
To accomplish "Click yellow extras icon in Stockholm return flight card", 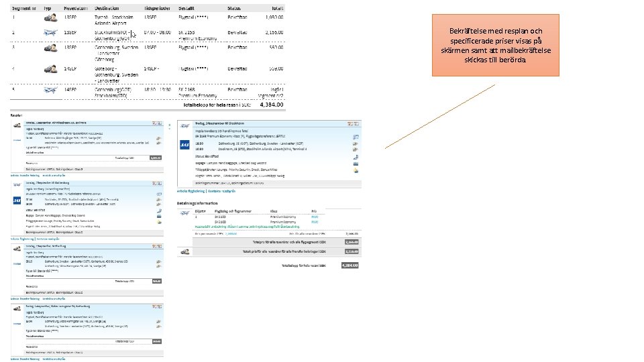I will tap(356, 170).
